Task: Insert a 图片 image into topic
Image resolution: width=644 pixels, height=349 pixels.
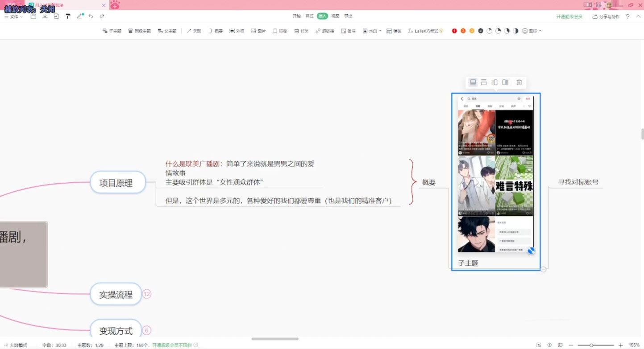Action: pos(259,31)
